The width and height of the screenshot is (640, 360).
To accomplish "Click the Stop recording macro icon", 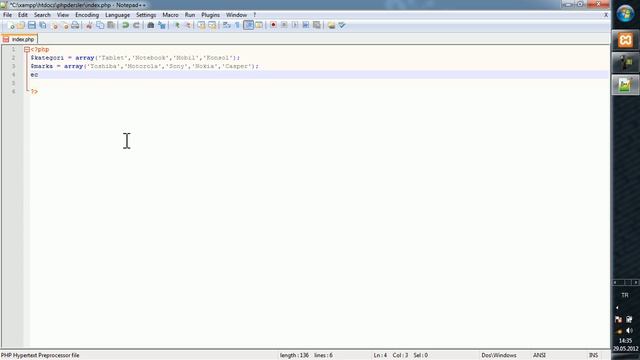I will point(284,25).
